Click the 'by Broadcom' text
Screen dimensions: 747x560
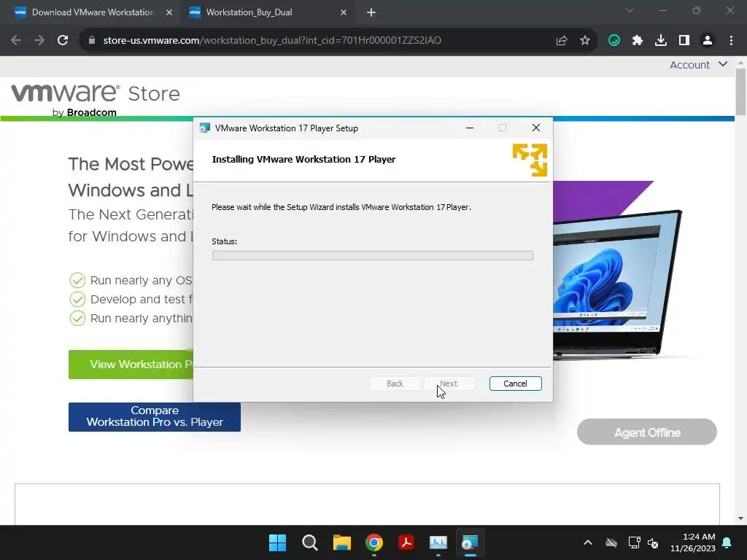coord(85,112)
